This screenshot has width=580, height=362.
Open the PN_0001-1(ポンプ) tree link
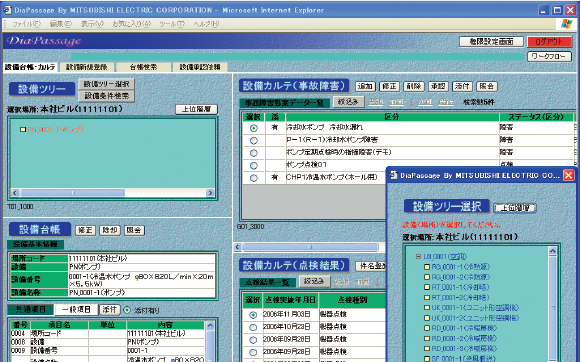click(55, 130)
